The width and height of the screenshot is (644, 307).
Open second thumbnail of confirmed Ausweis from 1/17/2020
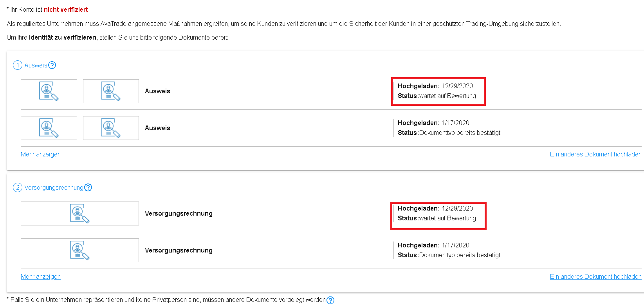tap(111, 128)
